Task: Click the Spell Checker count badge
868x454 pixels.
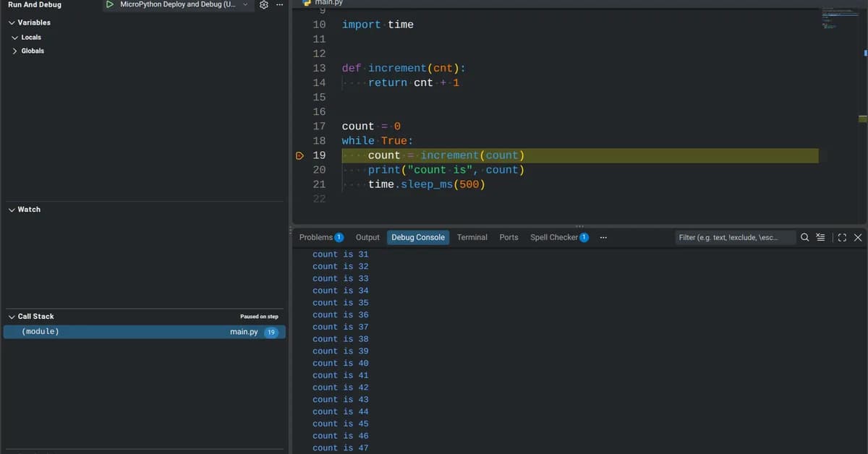Action: pos(584,237)
